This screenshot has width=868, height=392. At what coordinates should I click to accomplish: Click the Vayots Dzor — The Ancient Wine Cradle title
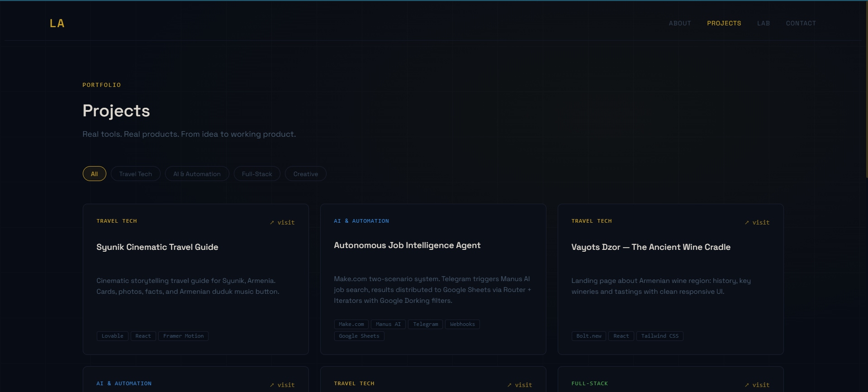(651, 247)
